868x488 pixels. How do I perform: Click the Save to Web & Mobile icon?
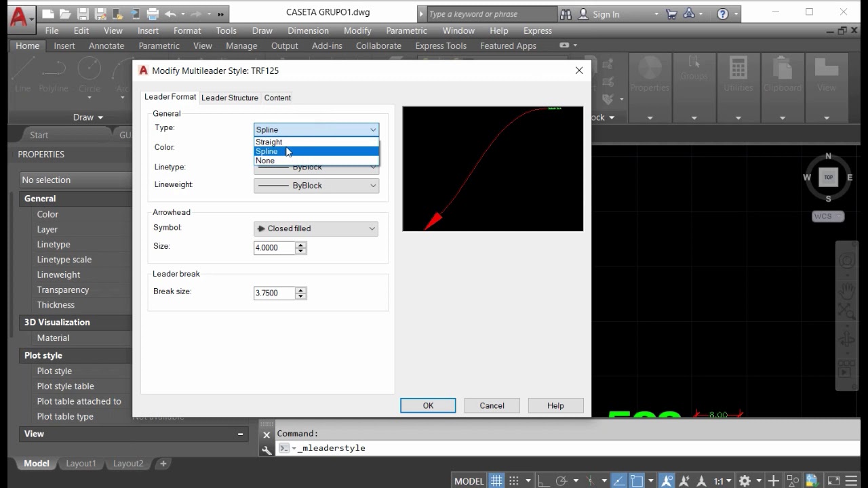click(x=136, y=14)
